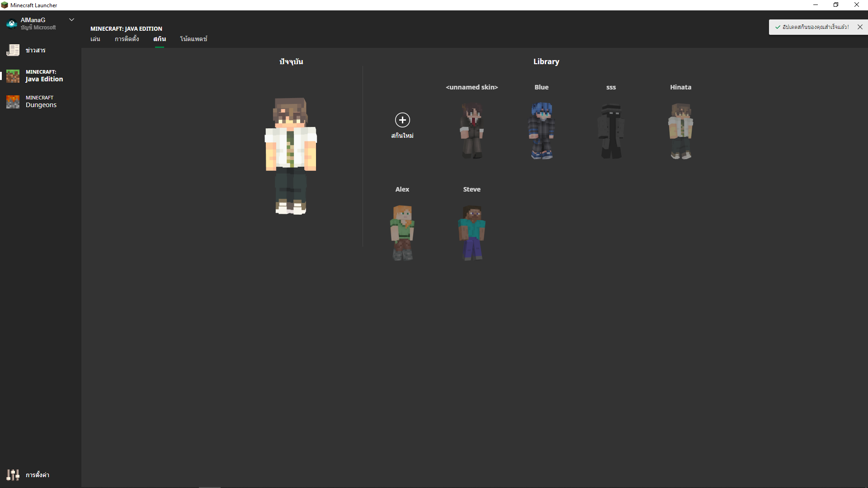This screenshot has height=488, width=868.
Task: Click the Java Edition sidebar label
Action: 44,79
